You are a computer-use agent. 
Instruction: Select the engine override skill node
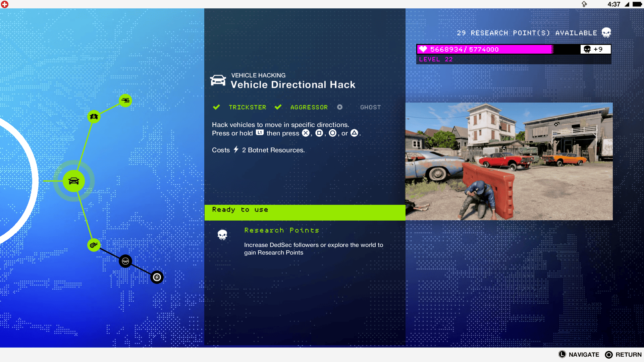pyautogui.click(x=94, y=245)
